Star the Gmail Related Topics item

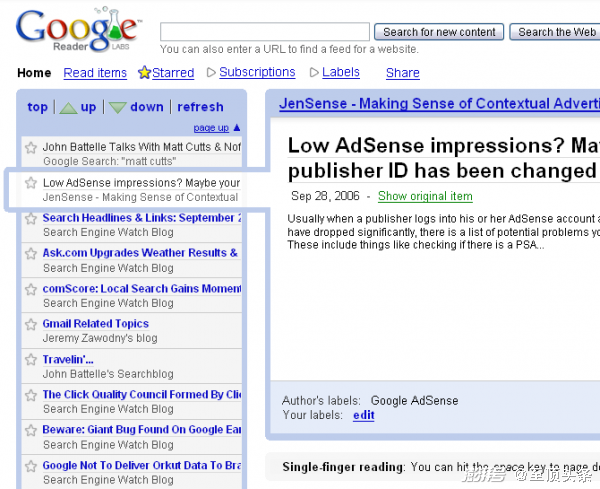click(31, 324)
